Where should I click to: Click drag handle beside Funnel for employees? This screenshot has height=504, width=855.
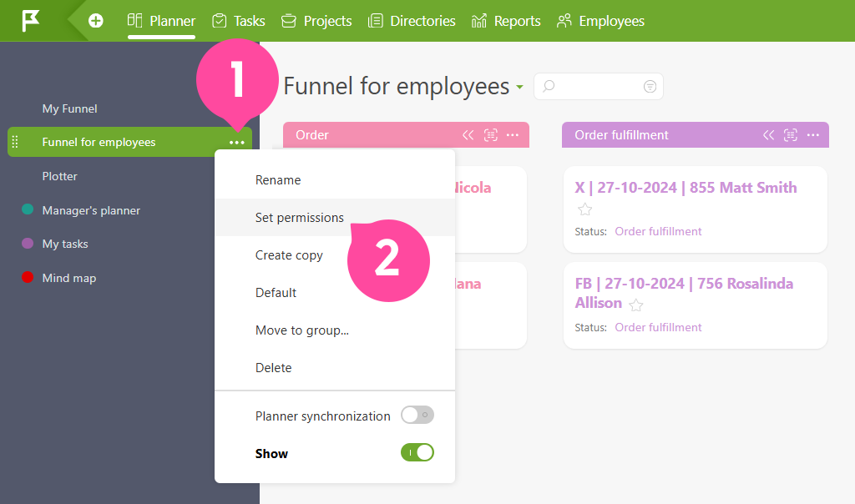tap(15, 142)
